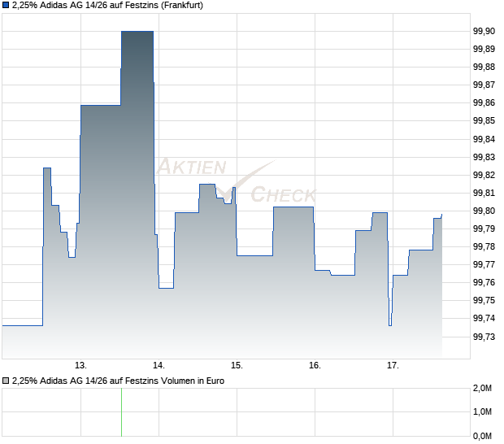Click the 99,77 price axis label
The image size is (504, 444).
tap(484, 264)
